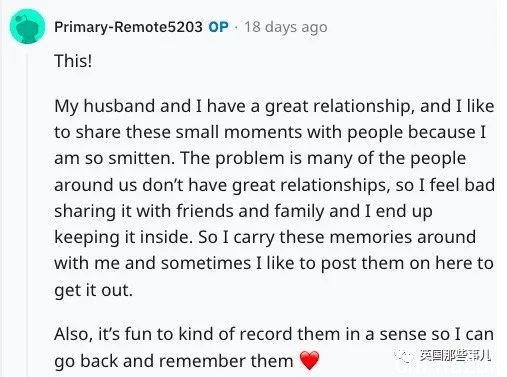Open the Primary-Remote5203 avatar icon
Image resolution: width=507 pixels, height=377 pixels.
(x=27, y=26)
